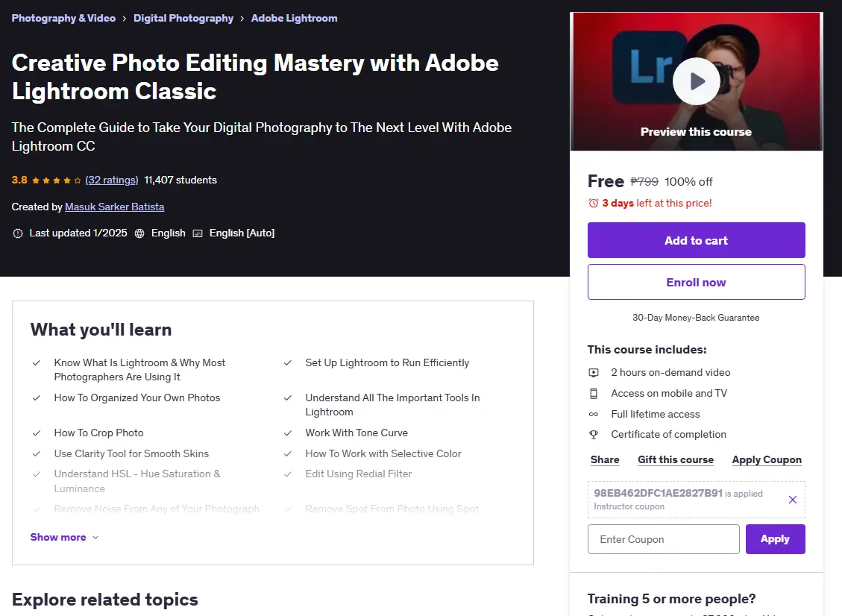Image resolution: width=842 pixels, height=616 pixels.
Task: Click the chevron next to Show more
Action: (x=95, y=538)
